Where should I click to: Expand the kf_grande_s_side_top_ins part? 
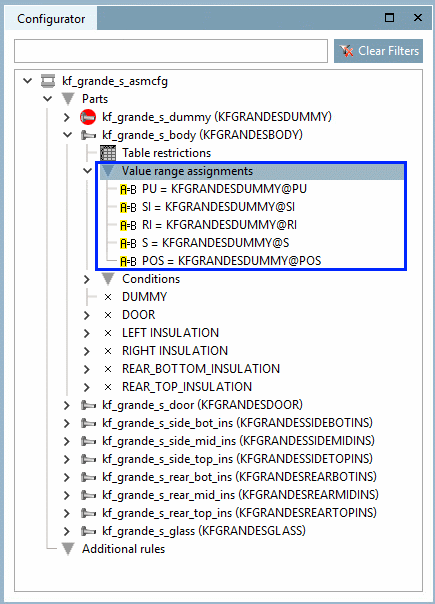(67, 459)
